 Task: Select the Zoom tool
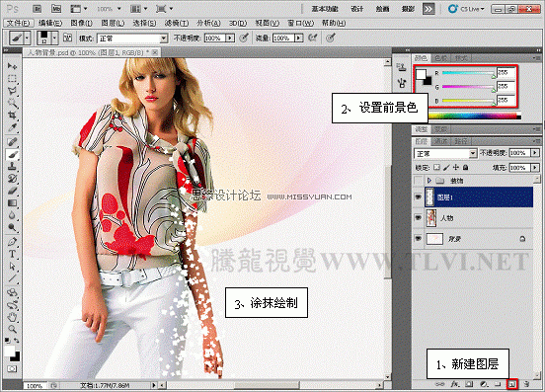coord(12,329)
